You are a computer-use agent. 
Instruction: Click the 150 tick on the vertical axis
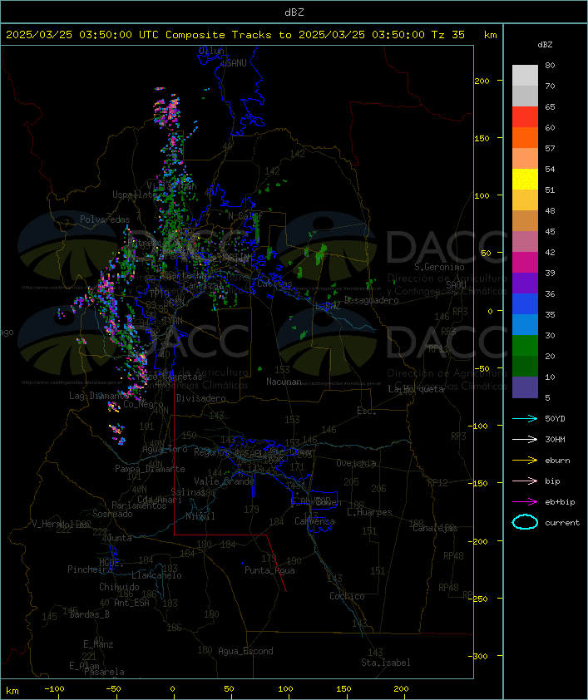(x=482, y=138)
